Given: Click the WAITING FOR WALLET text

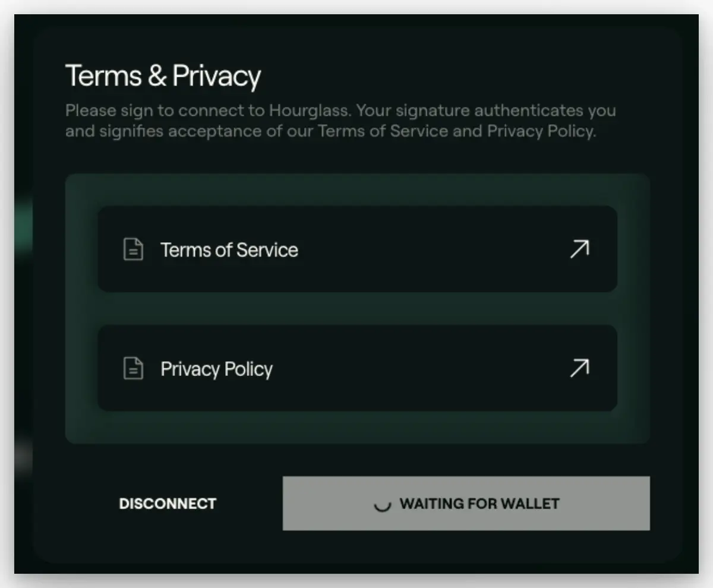Looking at the screenshot, I should (x=479, y=504).
